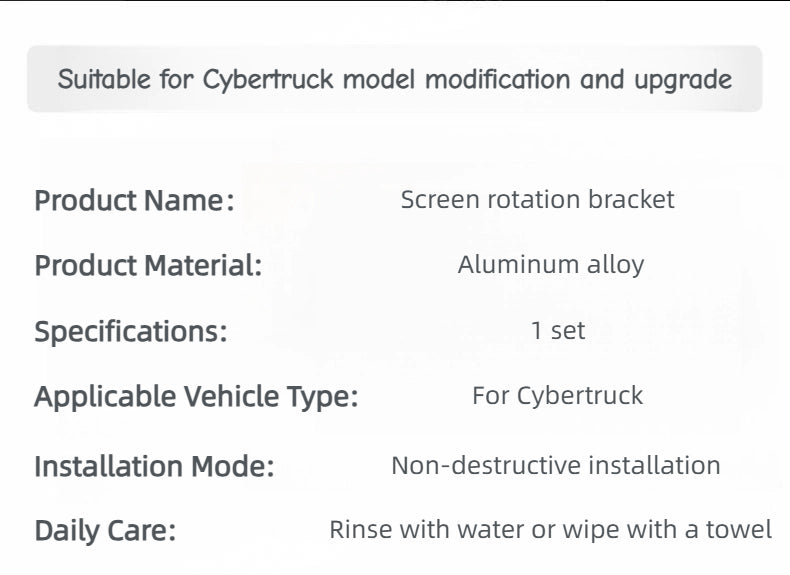The height and width of the screenshot is (575, 790).
Task: Click the "Product Name:" label
Action: 134,200
